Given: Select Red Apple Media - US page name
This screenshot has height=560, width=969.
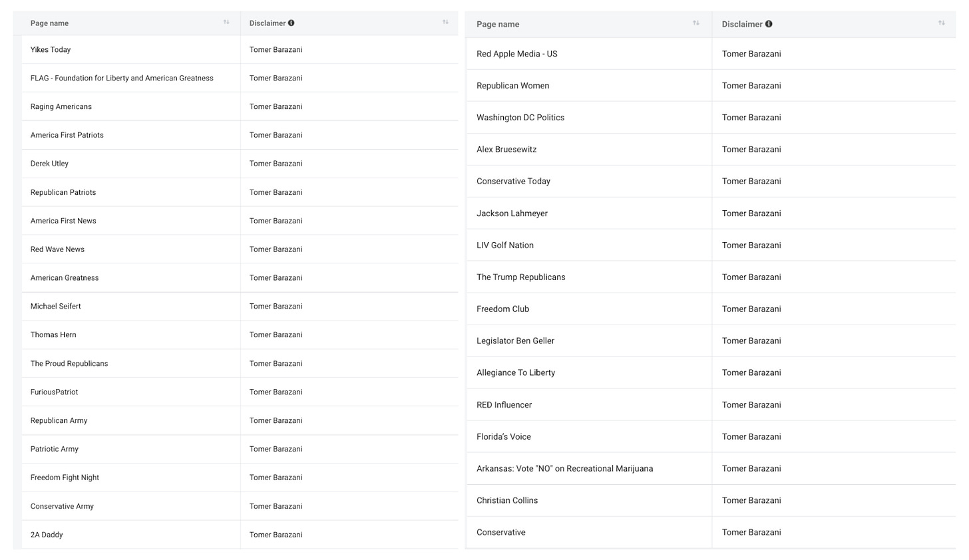Looking at the screenshot, I should (517, 54).
